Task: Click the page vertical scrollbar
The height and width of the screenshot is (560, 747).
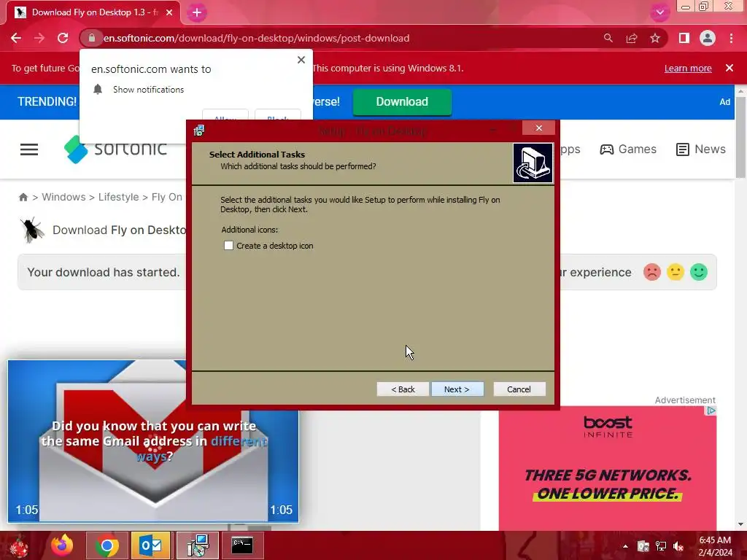Action: click(x=741, y=138)
